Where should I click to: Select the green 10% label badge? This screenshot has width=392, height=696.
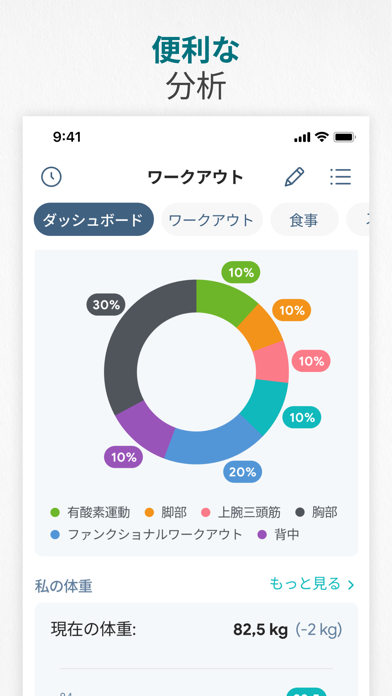(x=241, y=273)
